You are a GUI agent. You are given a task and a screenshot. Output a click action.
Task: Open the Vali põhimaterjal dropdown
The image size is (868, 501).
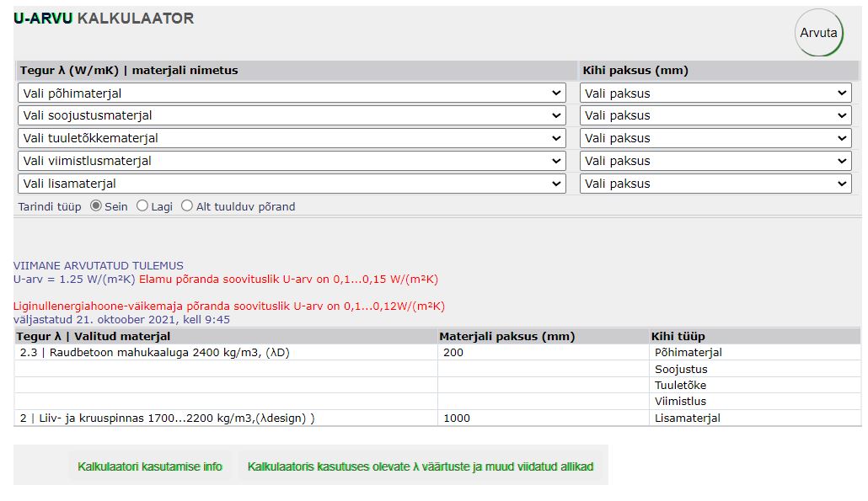pos(292,93)
